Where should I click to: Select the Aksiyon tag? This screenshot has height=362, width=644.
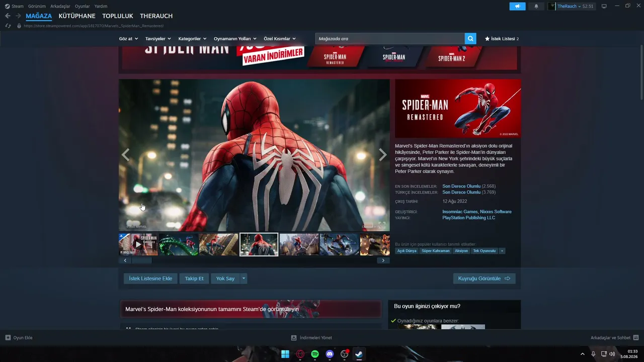461,251
